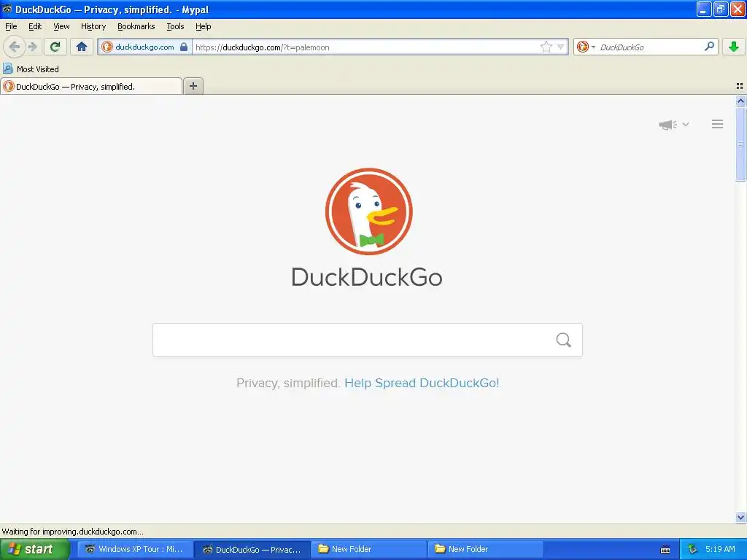The image size is (747, 560).
Task: Open the History menu
Action: [x=93, y=26]
